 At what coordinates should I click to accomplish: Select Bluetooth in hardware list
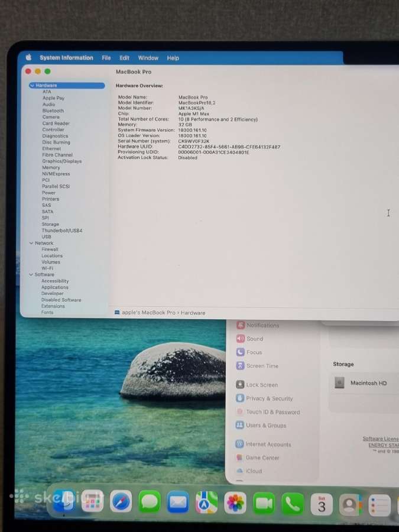(x=53, y=111)
